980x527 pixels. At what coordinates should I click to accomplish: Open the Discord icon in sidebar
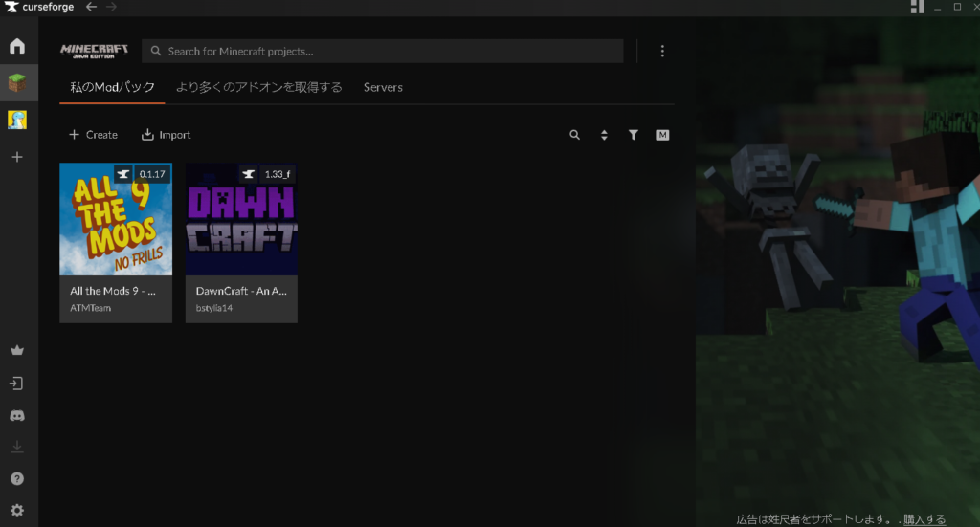tap(17, 416)
